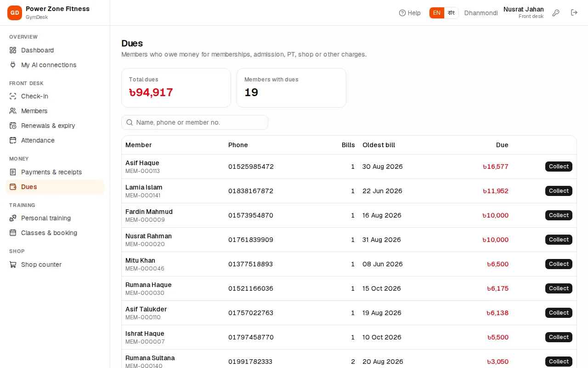Click member ID MEM-000110

(143, 317)
